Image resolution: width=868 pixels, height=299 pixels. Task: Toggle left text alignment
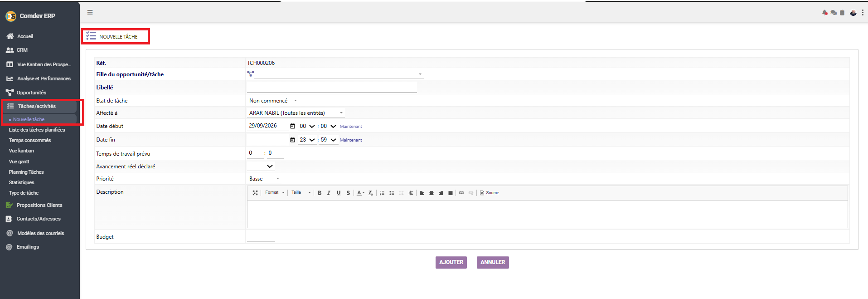422,193
